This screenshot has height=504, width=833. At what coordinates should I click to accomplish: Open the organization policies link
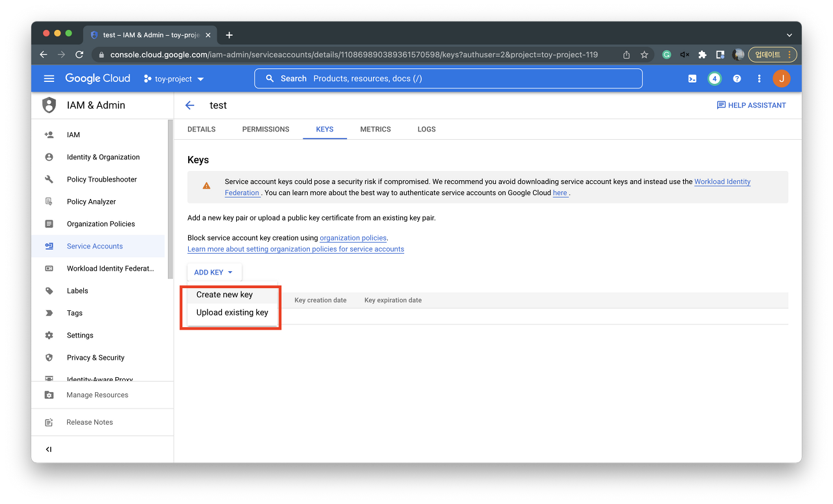pyautogui.click(x=353, y=238)
